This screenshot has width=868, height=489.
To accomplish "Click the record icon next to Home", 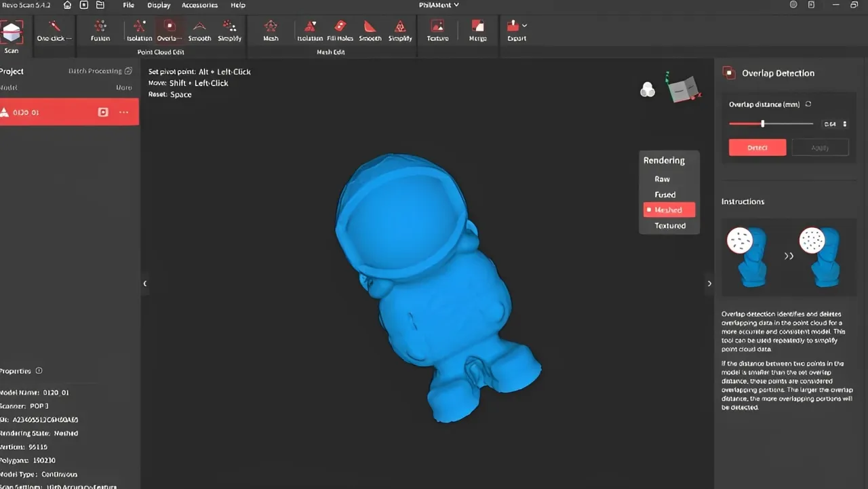I will [x=84, y=5].
